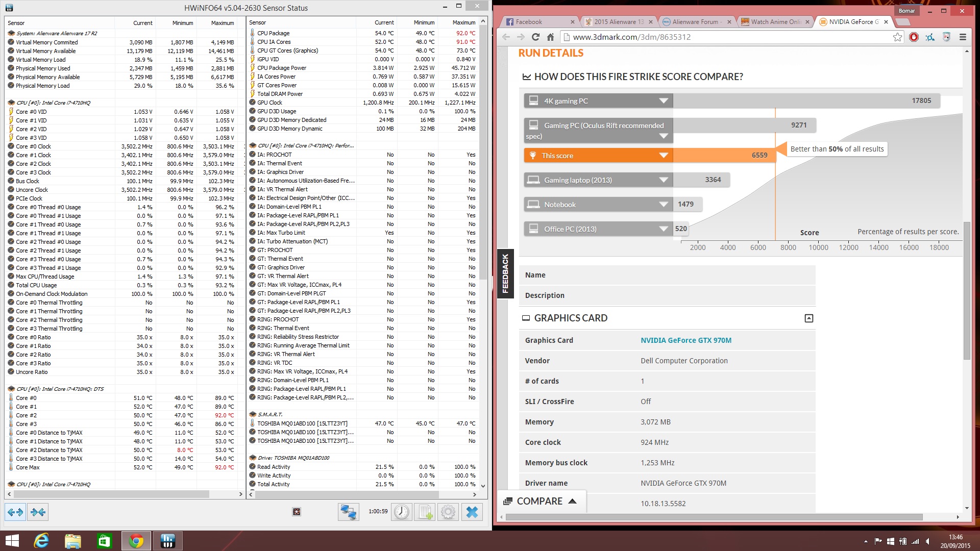Click HWiNFO collapse columns arrows button
The width and height of the screenshot is (980, 551).
[38, 512]
